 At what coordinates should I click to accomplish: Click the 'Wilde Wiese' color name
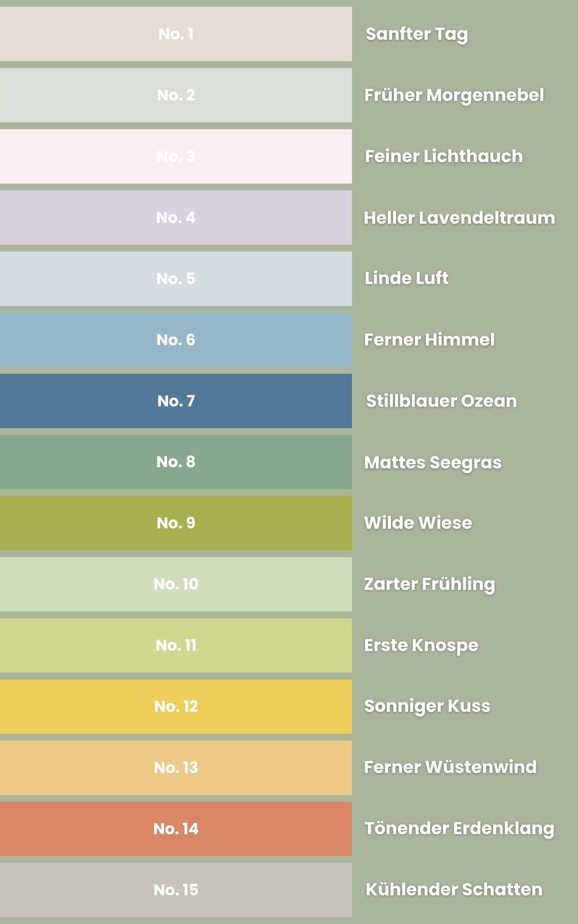click(x=418, y=523)
